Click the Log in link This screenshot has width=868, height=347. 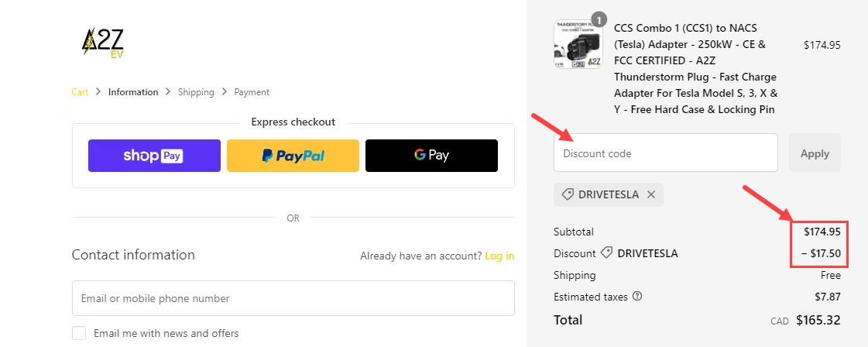[x=499, y=256]
